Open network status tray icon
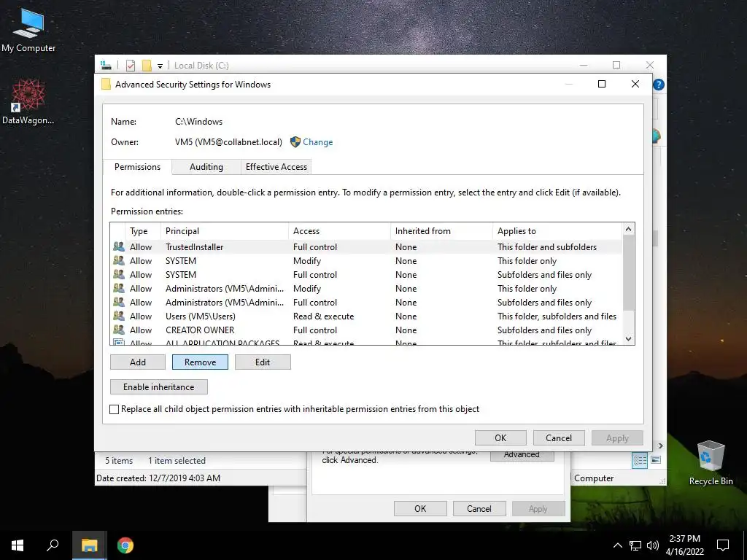Image resolution: width=747 pixels, height=560 pixels. point(635,545)
